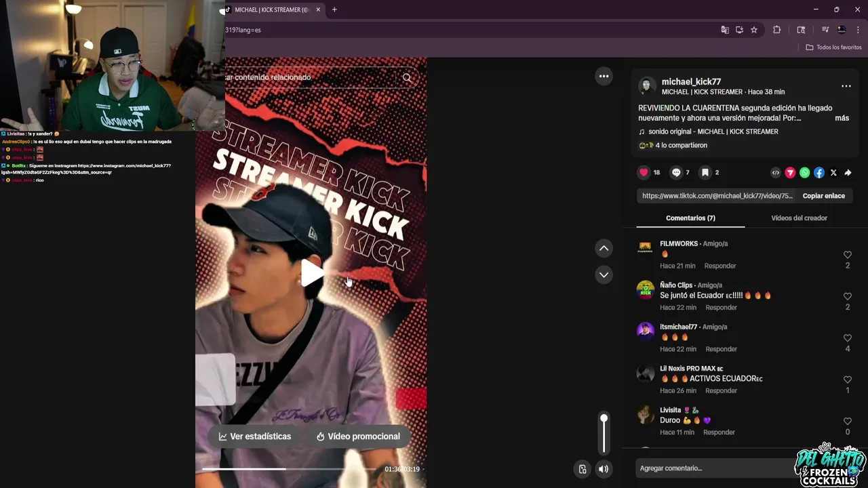Like the Ñaño Clips comment

(848, 296)
